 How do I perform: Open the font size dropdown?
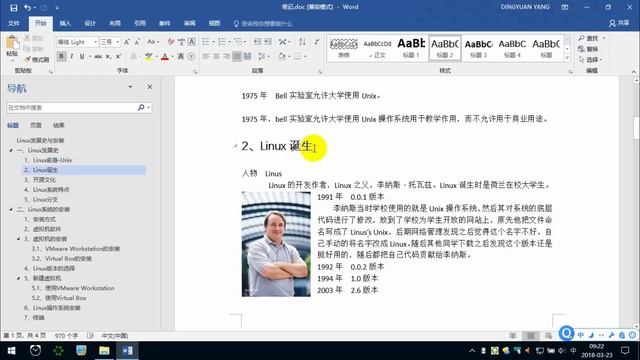118,42
